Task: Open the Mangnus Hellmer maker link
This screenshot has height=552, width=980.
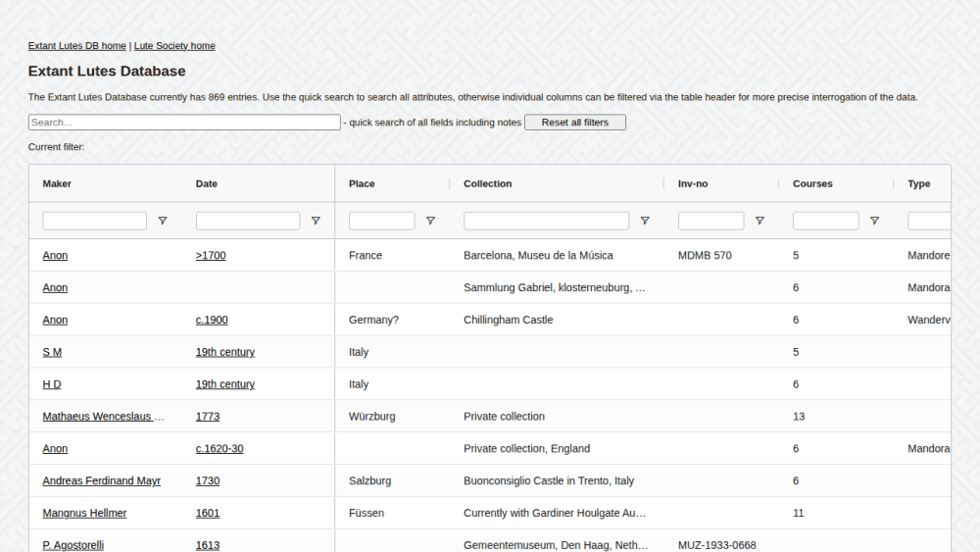Action: click(84, 513)
